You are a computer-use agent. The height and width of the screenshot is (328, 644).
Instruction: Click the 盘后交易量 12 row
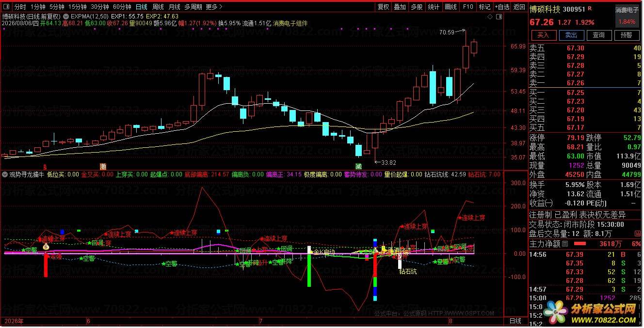tap(570, 234)
